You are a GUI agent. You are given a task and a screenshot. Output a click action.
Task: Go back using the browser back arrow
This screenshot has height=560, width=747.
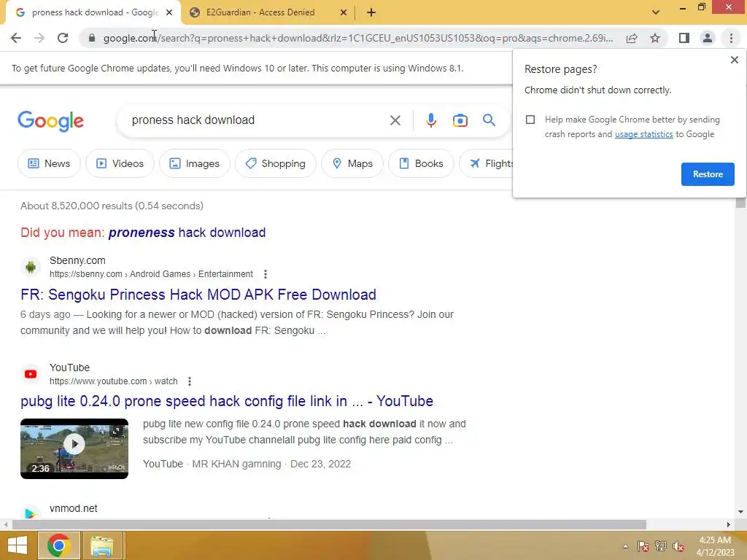pos(16,38)
